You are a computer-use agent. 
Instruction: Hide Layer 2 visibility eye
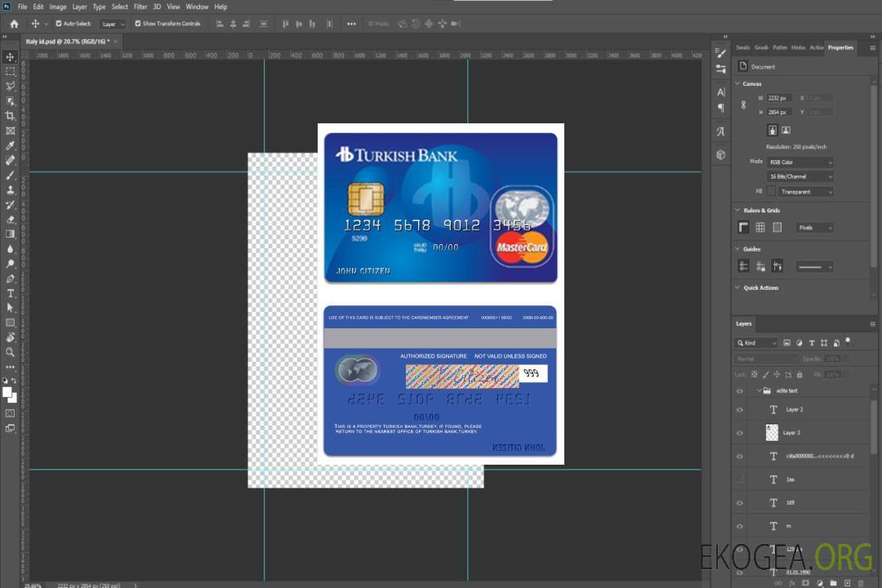coord(740,410)
